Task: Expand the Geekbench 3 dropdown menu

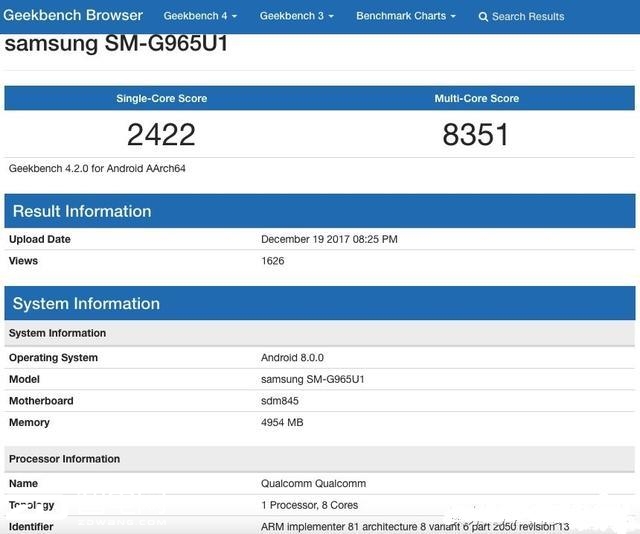Action: (x=297, y=16)
